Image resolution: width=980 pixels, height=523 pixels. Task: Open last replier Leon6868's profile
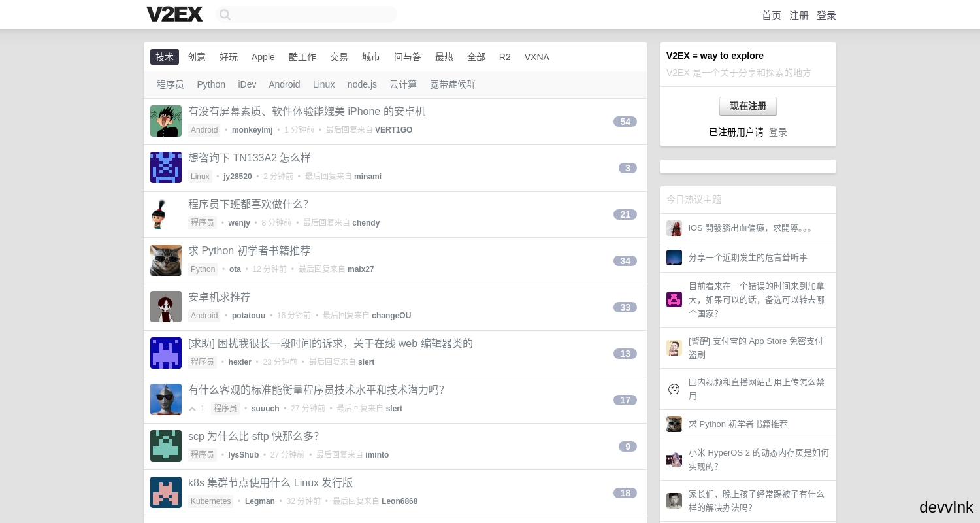tap(400, 501)
